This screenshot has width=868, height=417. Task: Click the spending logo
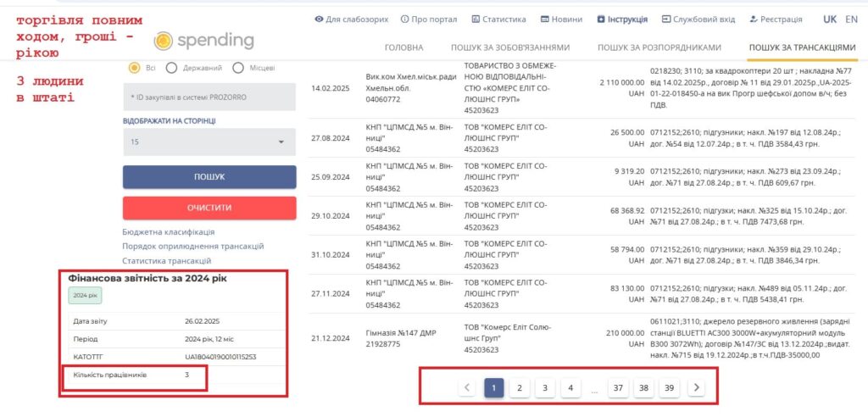(x=204, y=41)
